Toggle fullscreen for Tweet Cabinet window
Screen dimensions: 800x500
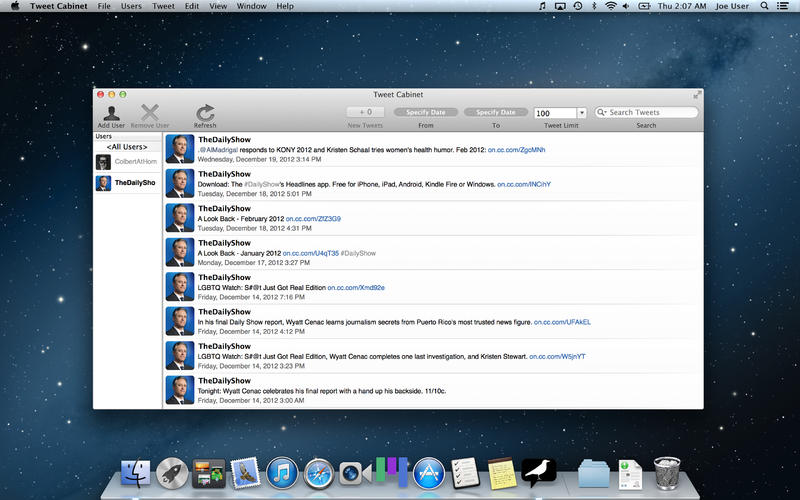(x=696, y=95)
